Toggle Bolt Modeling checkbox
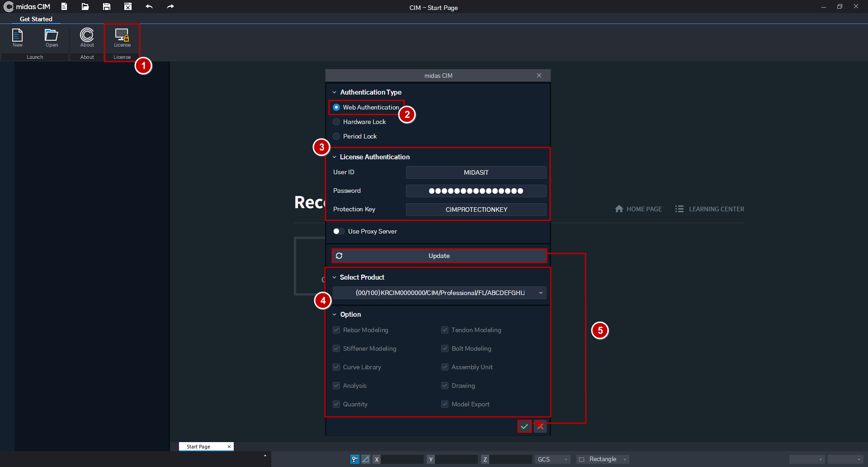This screenshot has height=467, width=868. click(445, 348)
